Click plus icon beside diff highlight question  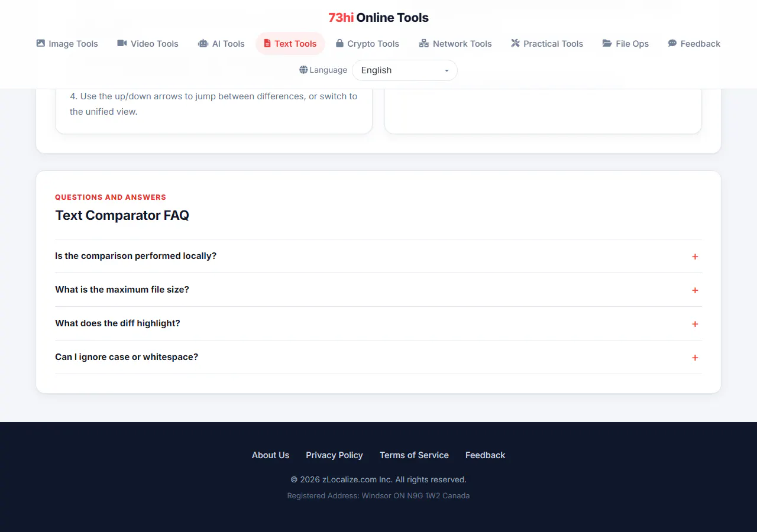tap(695, 324)
